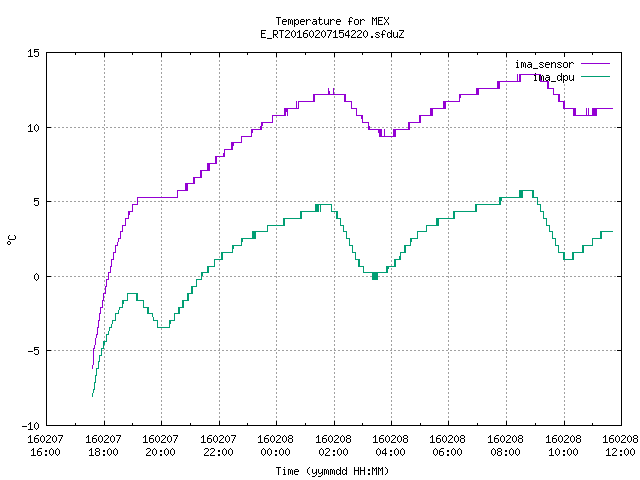This screenshot has width=640, height=480.
Task: Click the x-axis label '160207 16:00'
Action: 45,445
